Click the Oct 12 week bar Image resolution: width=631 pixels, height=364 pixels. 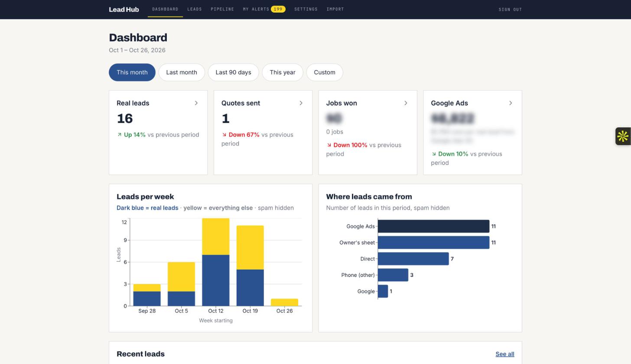tap(216, 262)
